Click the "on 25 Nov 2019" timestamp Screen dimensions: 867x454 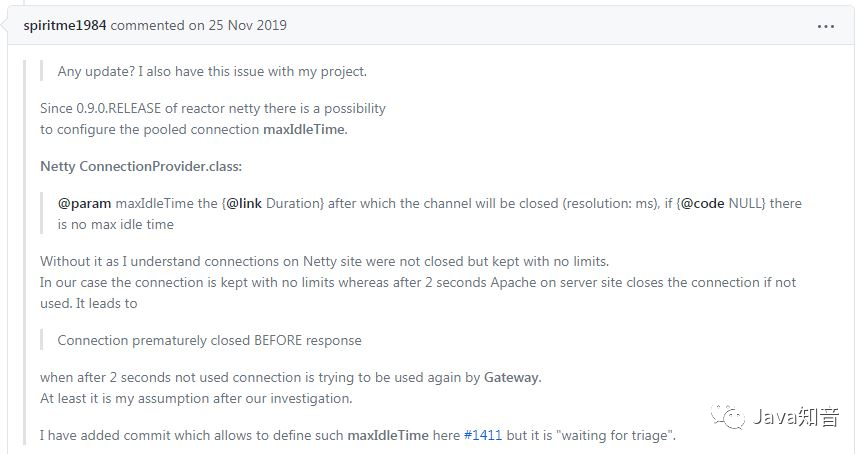click(237, 25)
